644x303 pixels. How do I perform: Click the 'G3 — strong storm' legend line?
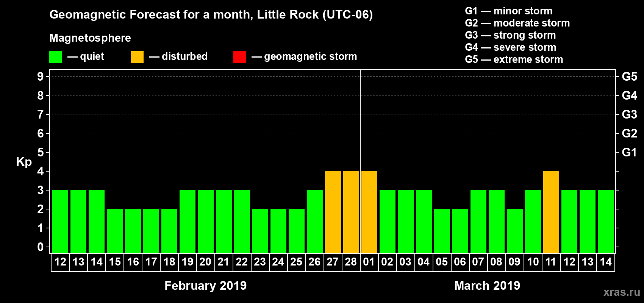[510, 35]
